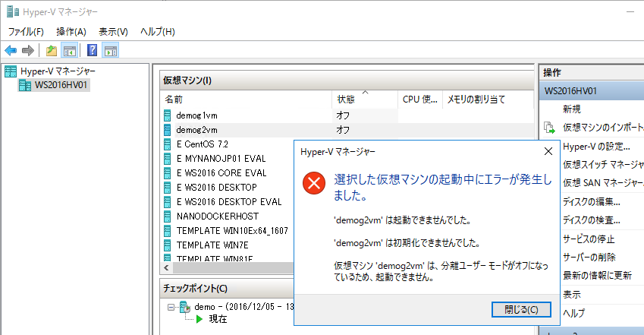644x335 pixels.
Task: Click the Hyper-V マネージャー tree root icon
Action: coord(11,71)
